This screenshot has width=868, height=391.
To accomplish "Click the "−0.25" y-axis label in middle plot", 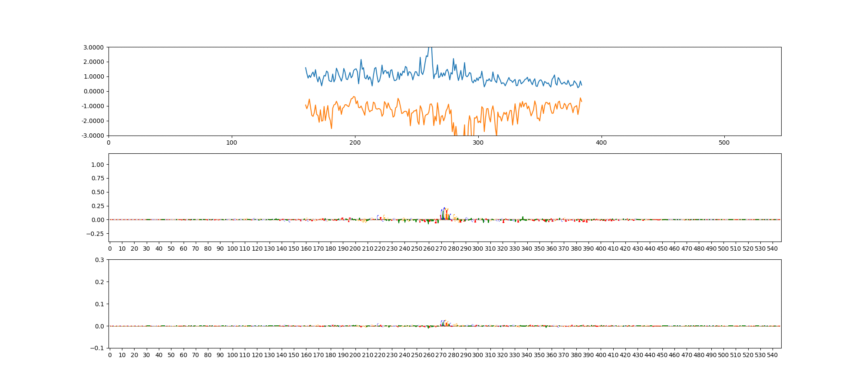I will 95,234.
